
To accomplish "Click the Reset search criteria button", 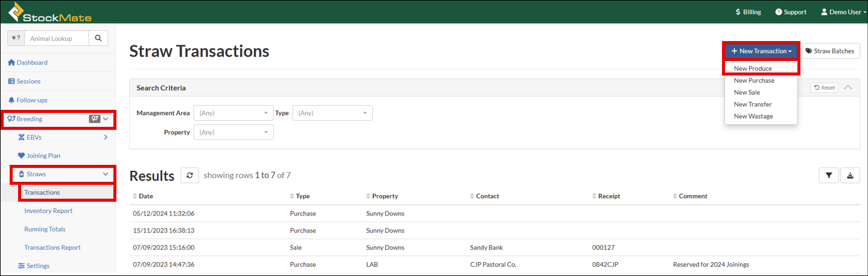I will 824,88.
